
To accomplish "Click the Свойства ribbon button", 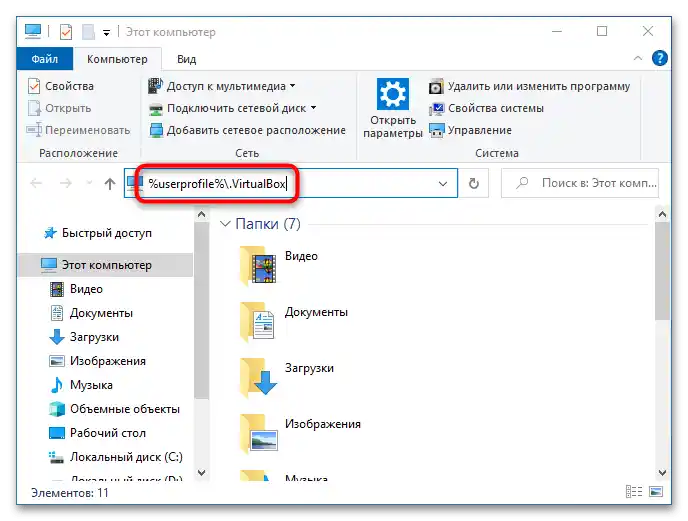I will click(61, 86).
